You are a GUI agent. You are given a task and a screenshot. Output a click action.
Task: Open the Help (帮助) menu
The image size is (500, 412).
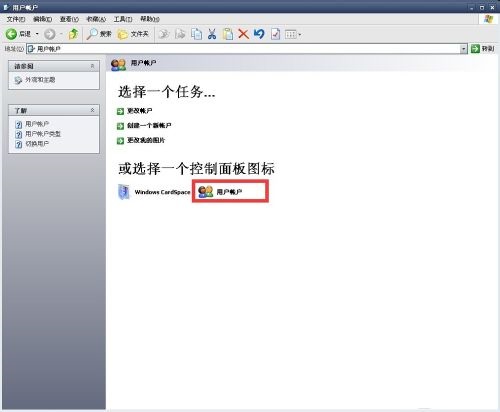[x=150, y=19]
